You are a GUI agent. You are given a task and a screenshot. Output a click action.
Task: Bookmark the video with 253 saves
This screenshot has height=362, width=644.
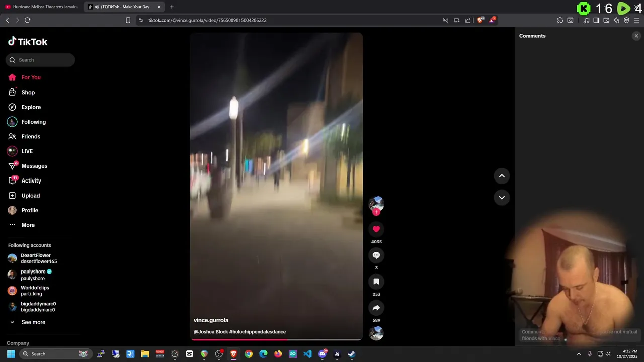click(x=376, y=282)
